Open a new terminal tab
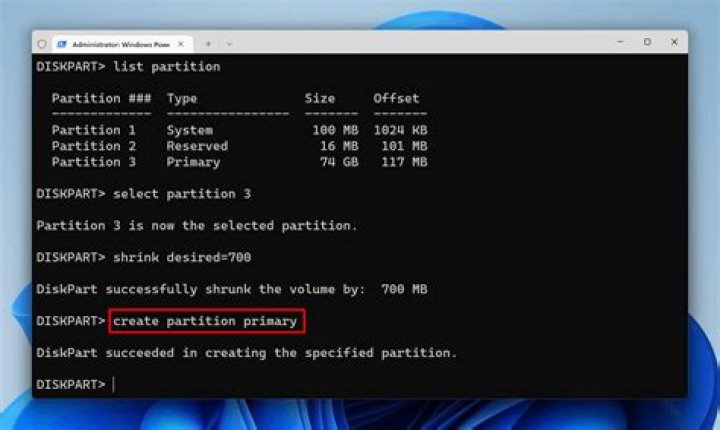The image size is (720, 430). tap(208, 44)
